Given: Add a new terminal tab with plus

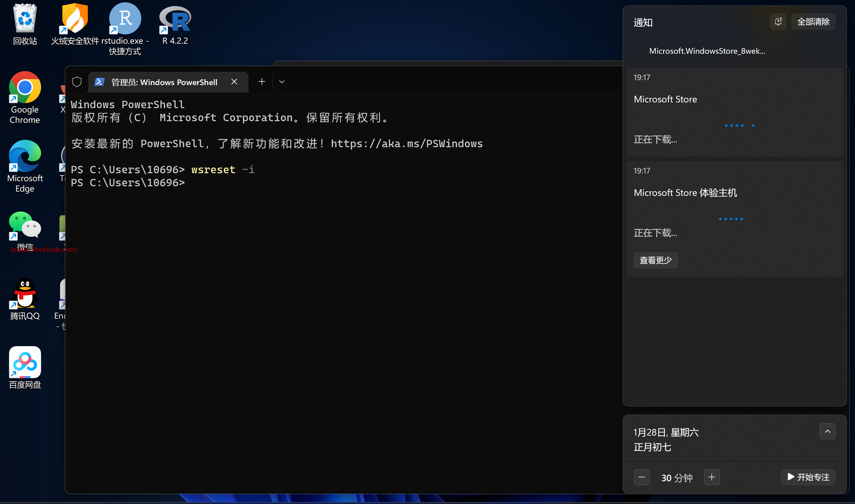Looking at the screenshot, I should pyautogui.click(x=262, y=81).
